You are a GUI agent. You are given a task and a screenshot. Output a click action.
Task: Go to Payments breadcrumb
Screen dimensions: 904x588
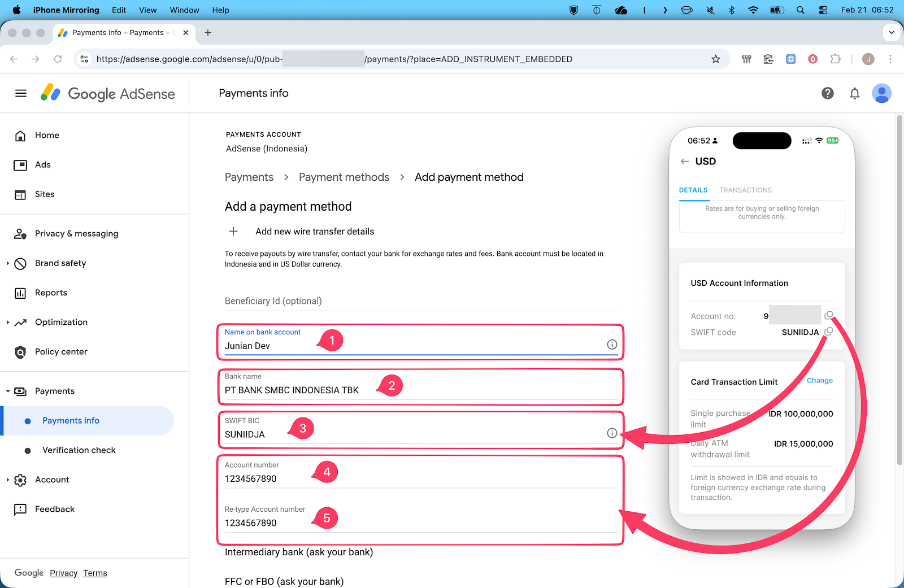(249, 177)
